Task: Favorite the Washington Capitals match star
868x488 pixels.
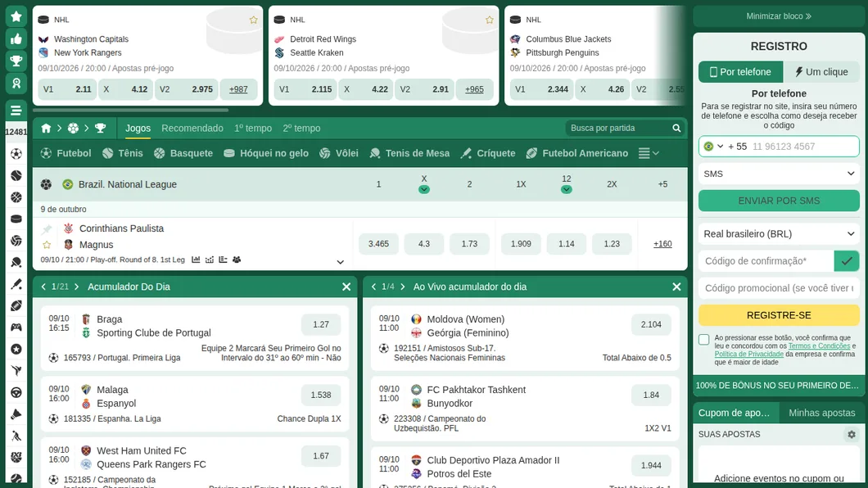Action: (254, 20)
